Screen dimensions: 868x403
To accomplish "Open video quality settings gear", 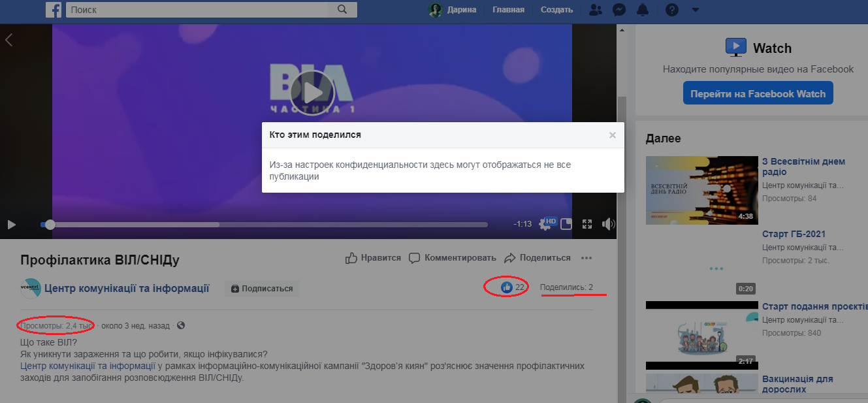I will point(545,224).
